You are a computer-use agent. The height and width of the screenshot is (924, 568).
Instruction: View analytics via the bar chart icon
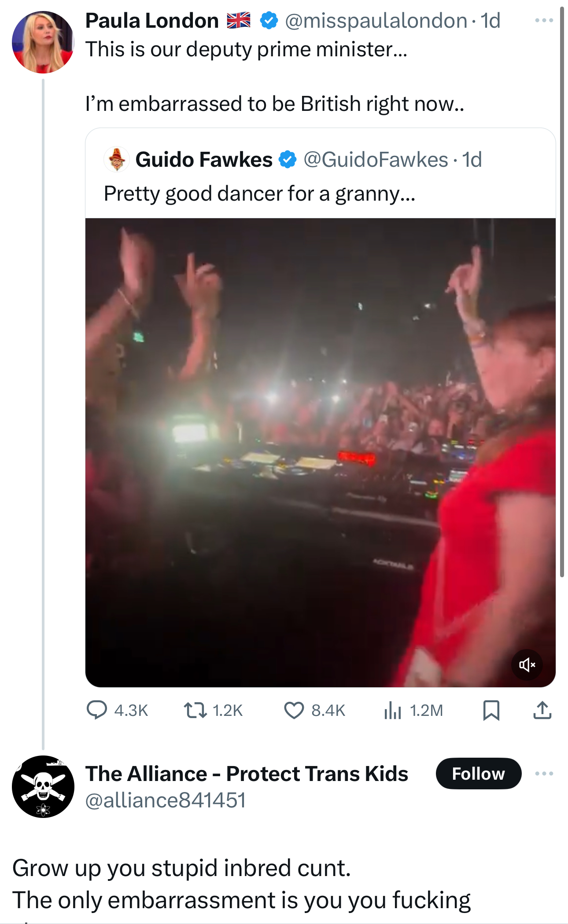click(x=392, y=710)
